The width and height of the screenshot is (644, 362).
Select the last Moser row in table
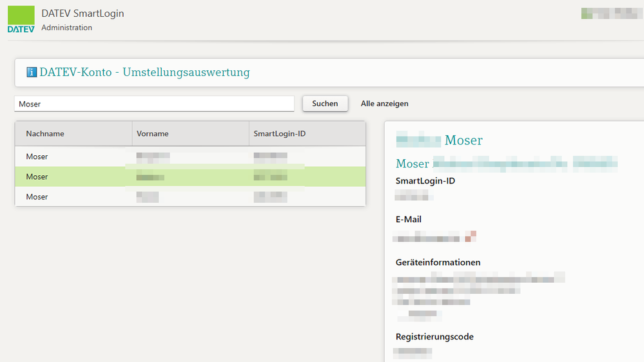(x=190, y=196)
